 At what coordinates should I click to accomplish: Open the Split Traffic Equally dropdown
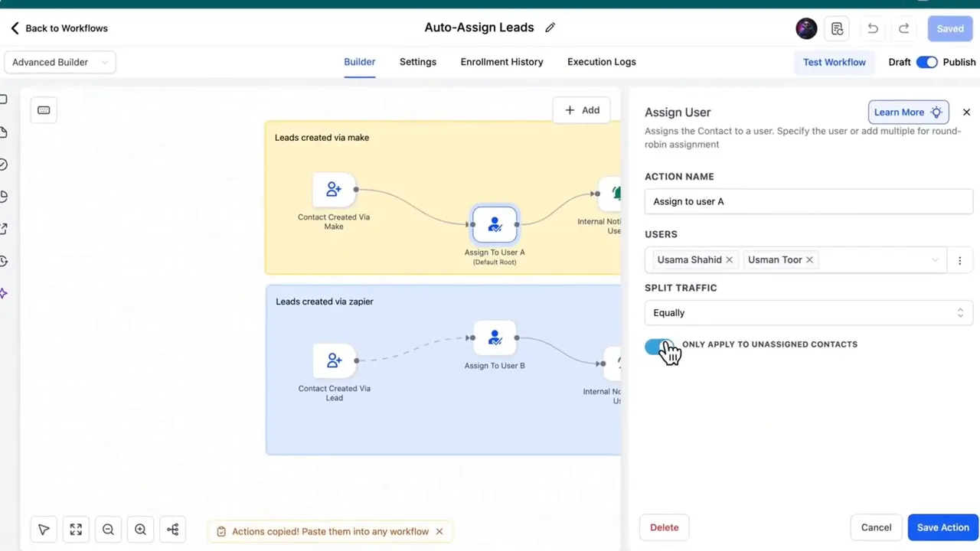pos(808,312)
